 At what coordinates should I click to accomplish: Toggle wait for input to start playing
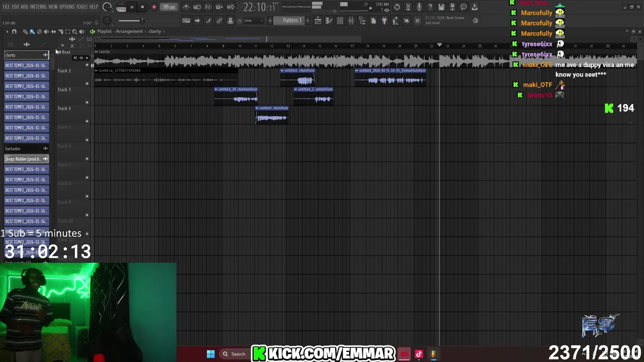pos(197,7)
